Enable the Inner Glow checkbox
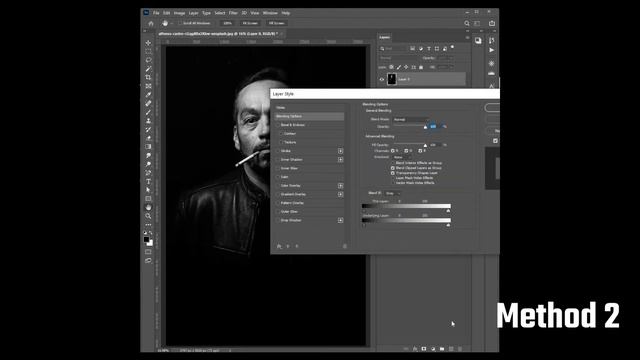This screenshot has width=640, height=360. (x=278, y=168)
